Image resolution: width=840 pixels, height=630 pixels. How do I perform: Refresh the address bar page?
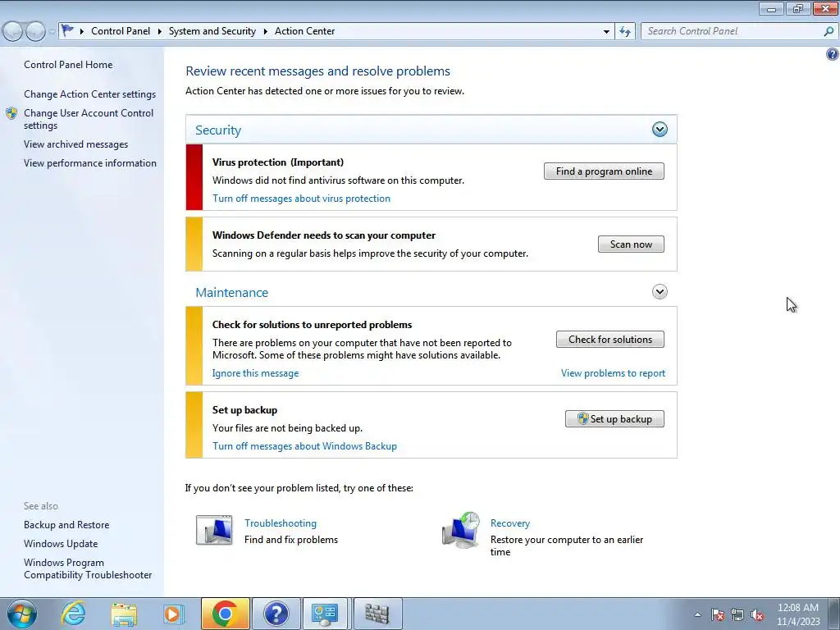[x=624, y=31]
